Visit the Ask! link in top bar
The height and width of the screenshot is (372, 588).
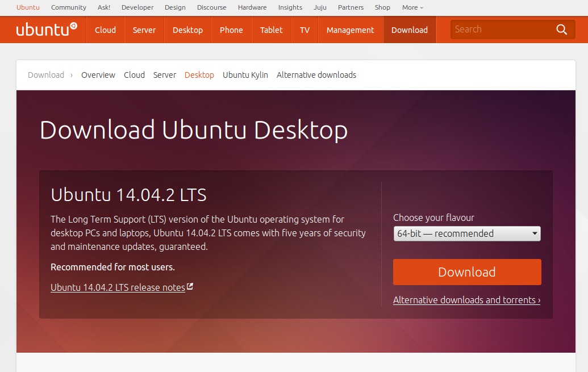(x=104, y=7)
